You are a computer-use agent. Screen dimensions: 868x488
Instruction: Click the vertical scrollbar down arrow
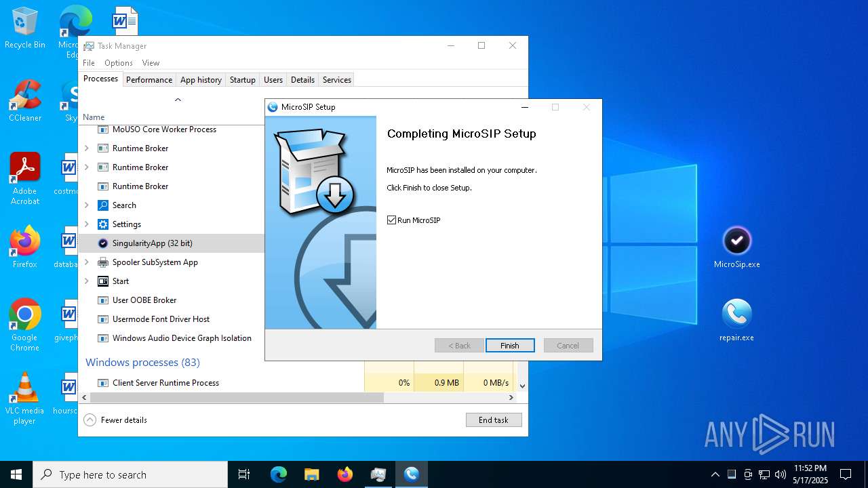point(522,386)
